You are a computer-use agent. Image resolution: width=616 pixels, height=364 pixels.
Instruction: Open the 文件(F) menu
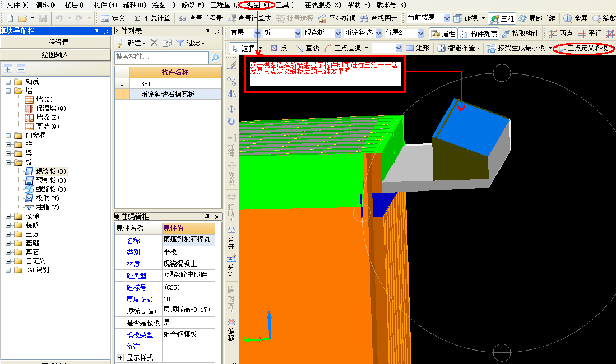(18, 5)
